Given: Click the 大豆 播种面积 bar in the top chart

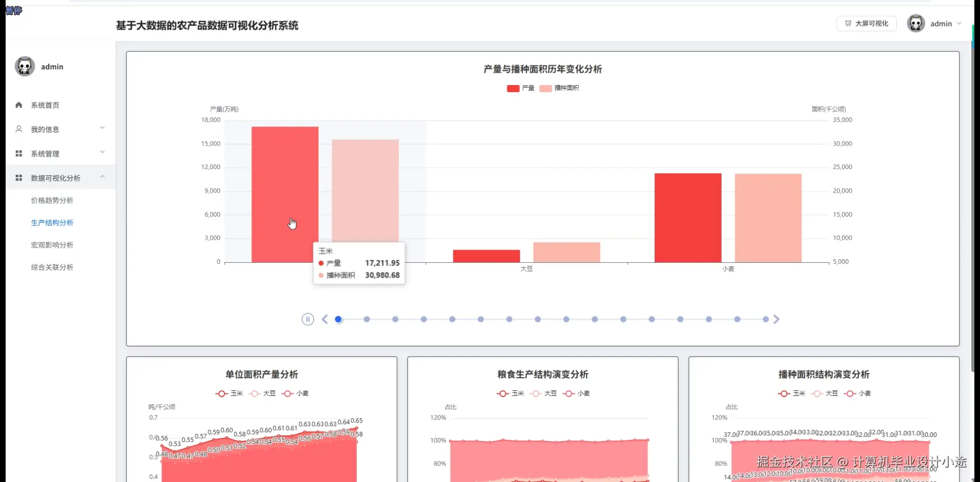Looking at the screenshot, I should [x=567, y=253].
